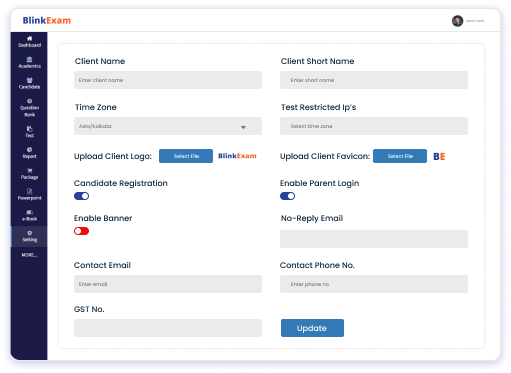Turn on the Enable Banner switch
Image resolution: width=511 pixels, height=373 pixels.
pyautogui.click(x=81, y=231)
